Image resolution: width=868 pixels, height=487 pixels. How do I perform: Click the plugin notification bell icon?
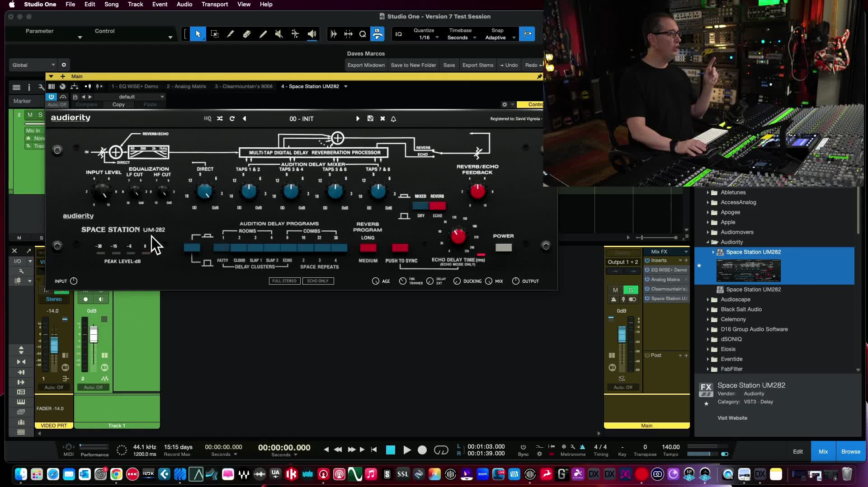click(x=393, y=118)
